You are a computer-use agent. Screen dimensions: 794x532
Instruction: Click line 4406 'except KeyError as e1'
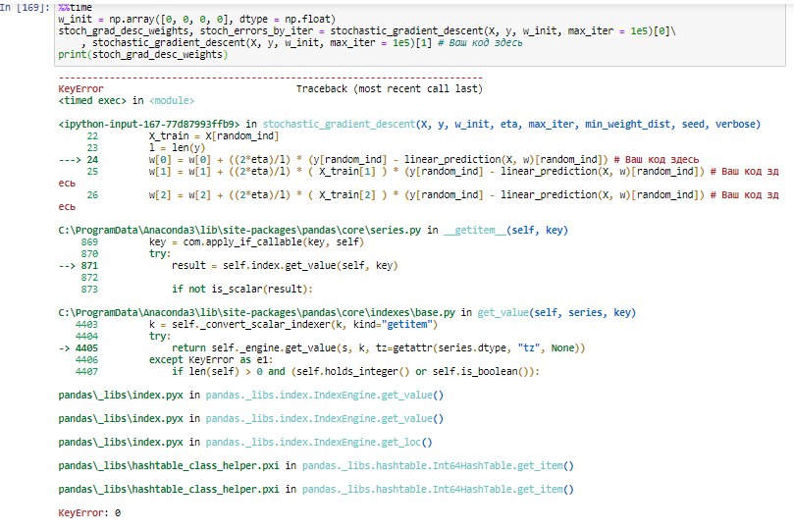174,360
